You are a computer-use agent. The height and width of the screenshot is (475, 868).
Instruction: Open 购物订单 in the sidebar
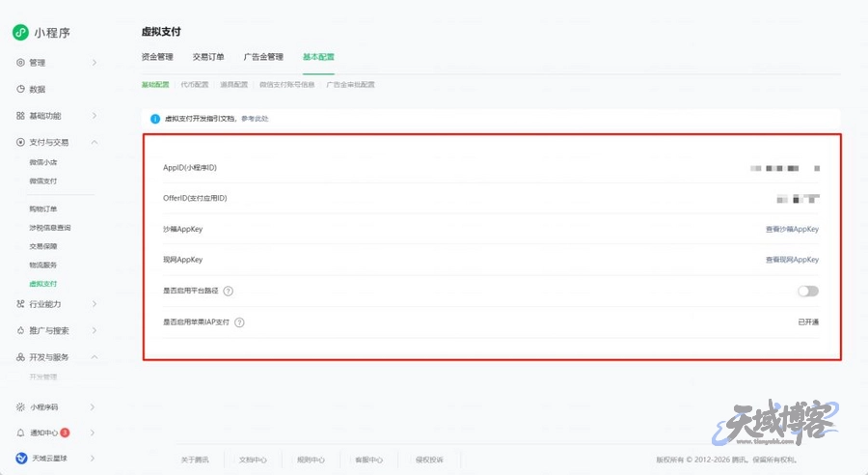[x=43, y=209]
